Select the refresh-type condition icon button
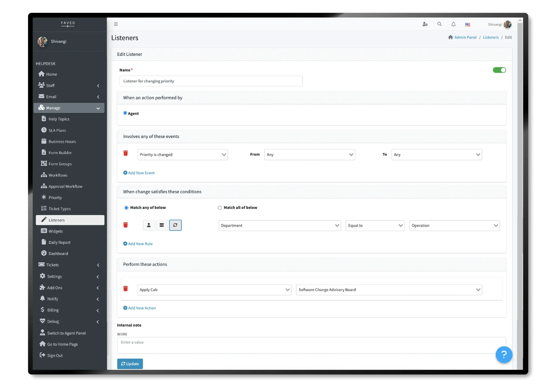This screenshot has width=559, height=392. (175, 225)
